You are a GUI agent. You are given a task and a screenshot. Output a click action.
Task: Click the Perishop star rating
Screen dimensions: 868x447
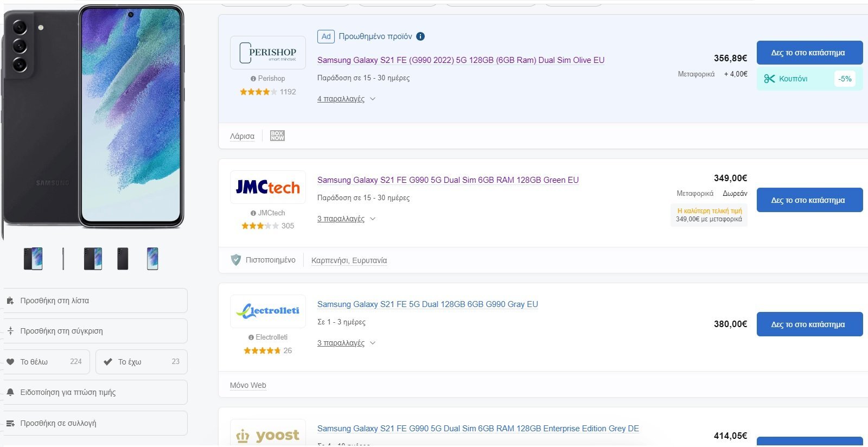click(258, 92)
